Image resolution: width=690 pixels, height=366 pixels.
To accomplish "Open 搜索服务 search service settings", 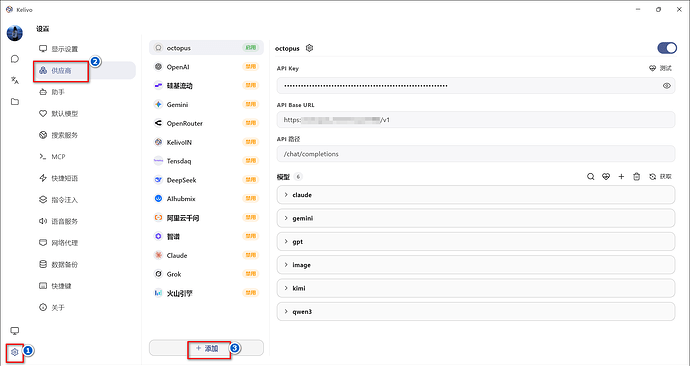I will tap(85, 135).
